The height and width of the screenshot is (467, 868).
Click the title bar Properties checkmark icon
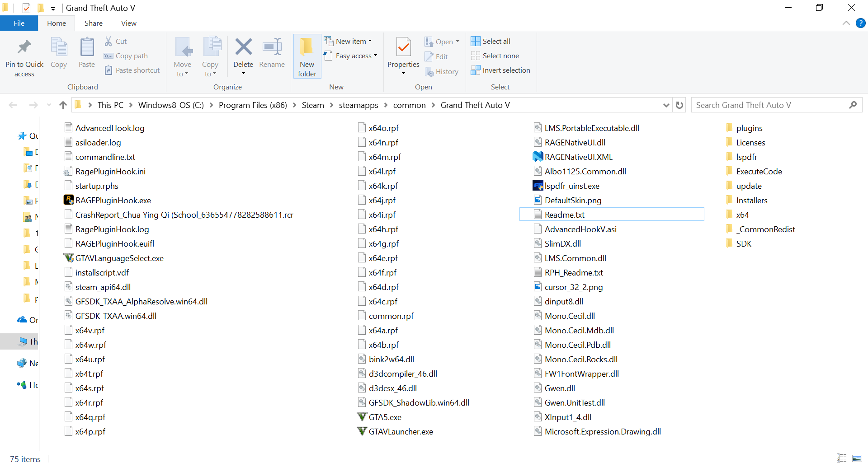tap(26, 8)
